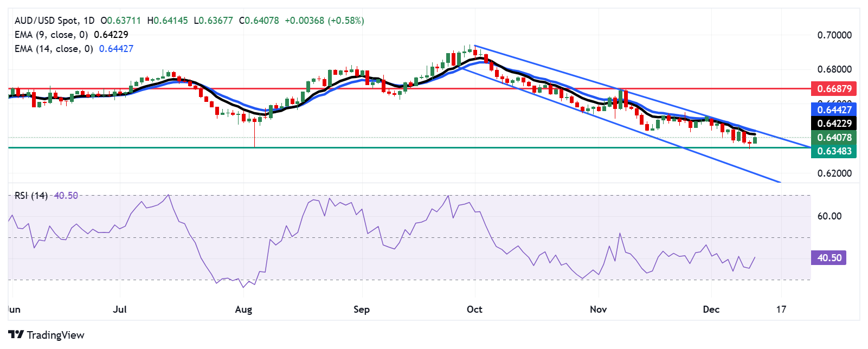Click the blue 0.64427 EMA price tag
Screen dimensions: 868x349
(834, 109)
